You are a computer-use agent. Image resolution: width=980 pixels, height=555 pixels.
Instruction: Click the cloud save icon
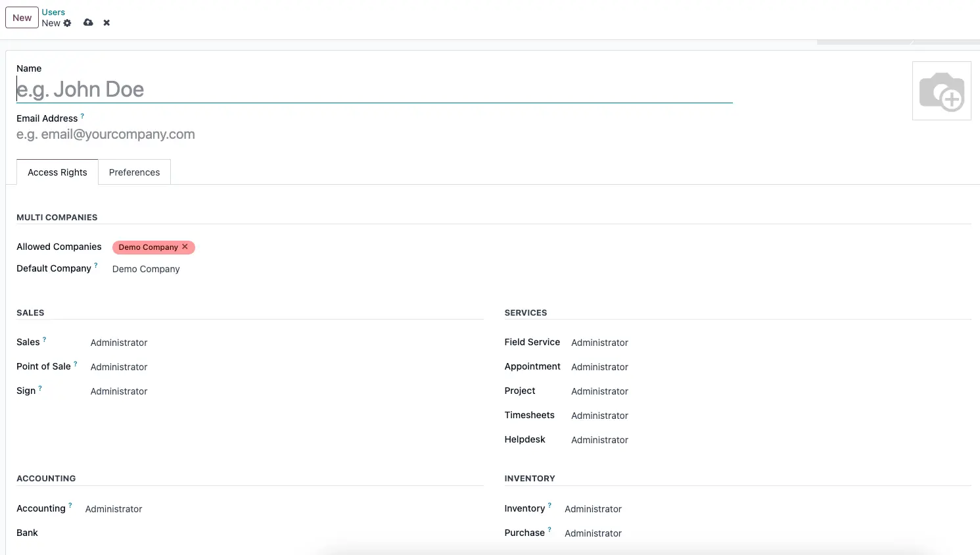[88, 23]
